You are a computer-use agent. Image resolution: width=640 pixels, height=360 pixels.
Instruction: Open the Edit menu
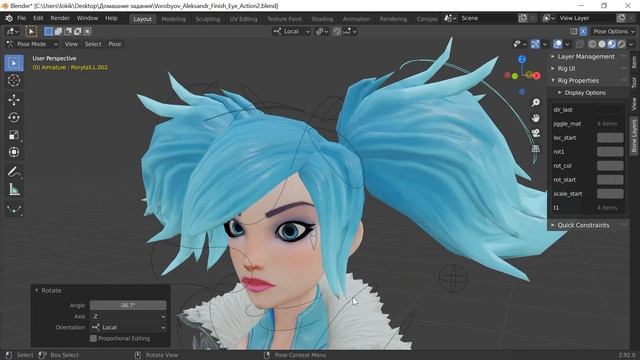38,18
